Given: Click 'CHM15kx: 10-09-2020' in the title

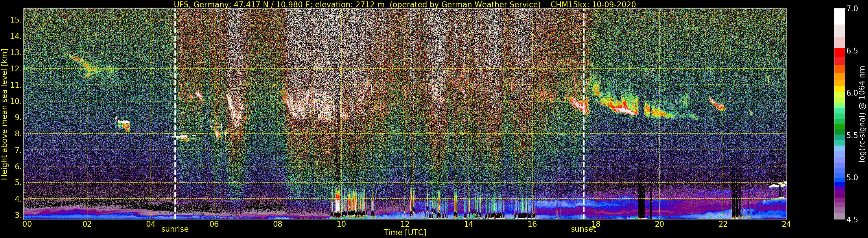Looking at the screenshot, I should tap(593, 4).
